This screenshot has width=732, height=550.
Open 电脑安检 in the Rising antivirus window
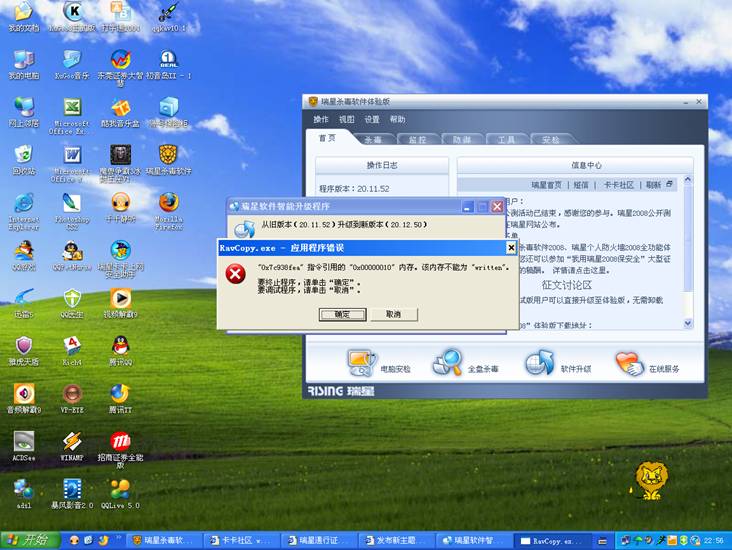[378, 363]
